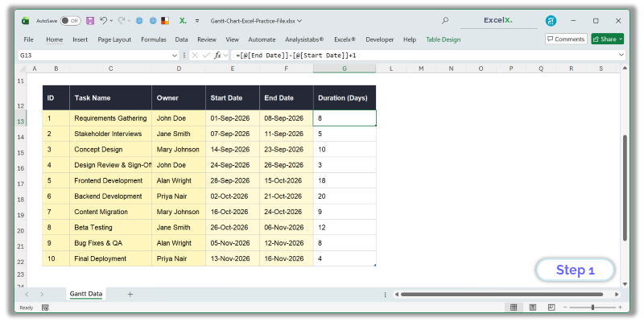This screenshot has height=322, width=644.
Task: Open the Automate tab
Action: (x=262, y=39)
